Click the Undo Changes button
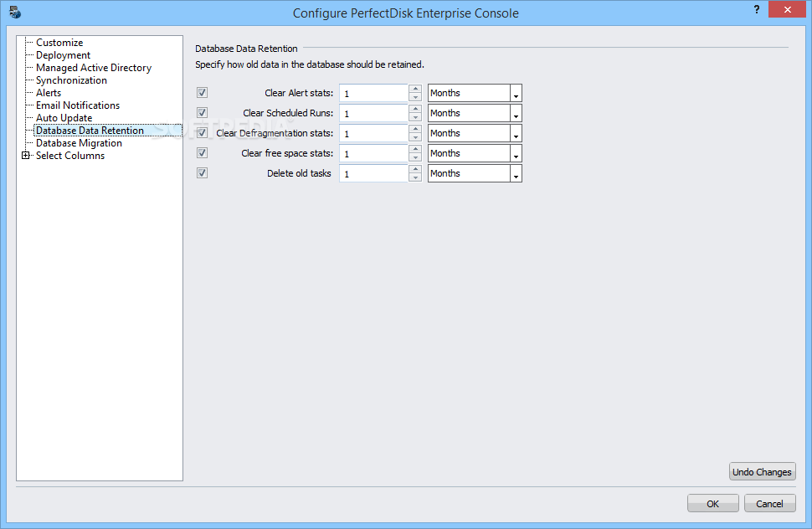 (763, 471)
